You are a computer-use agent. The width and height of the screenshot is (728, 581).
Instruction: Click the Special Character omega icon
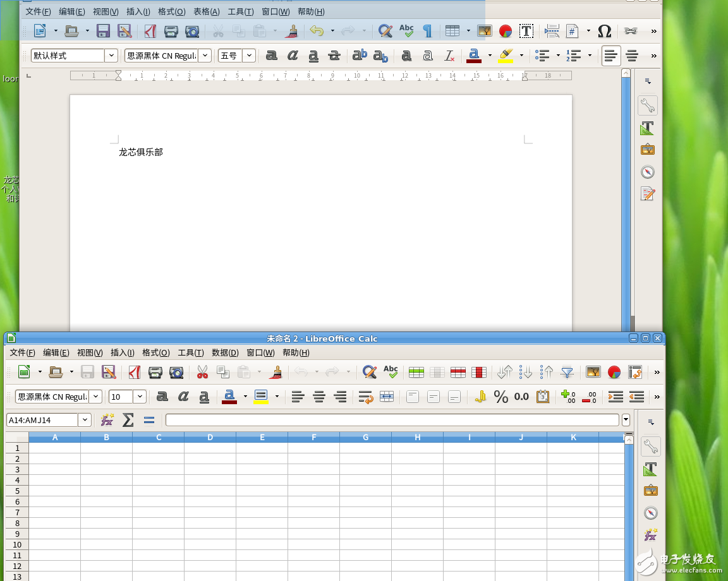[604, 31]
